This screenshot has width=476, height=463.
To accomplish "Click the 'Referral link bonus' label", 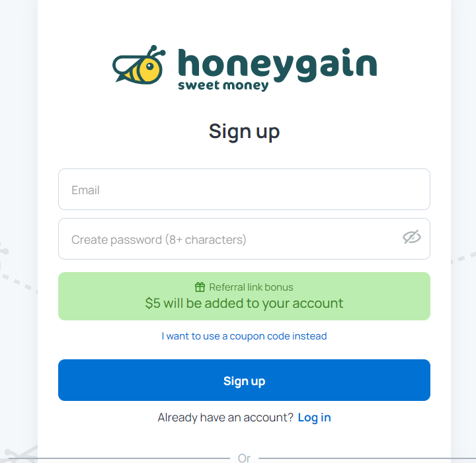I will (251, 287).
